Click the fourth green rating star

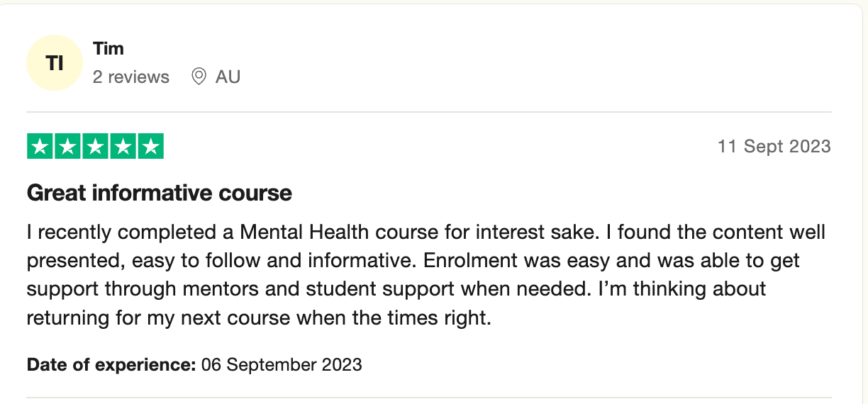click(x=123, y=147)
